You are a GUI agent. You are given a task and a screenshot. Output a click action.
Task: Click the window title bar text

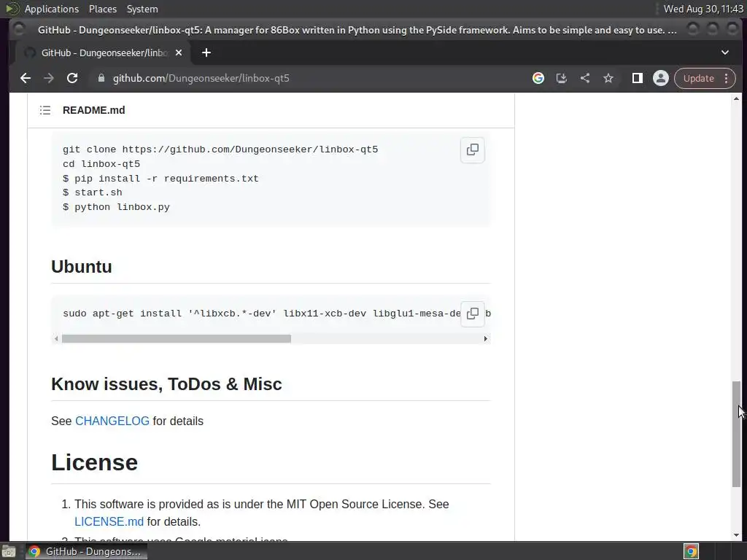[x=357, y=30]
